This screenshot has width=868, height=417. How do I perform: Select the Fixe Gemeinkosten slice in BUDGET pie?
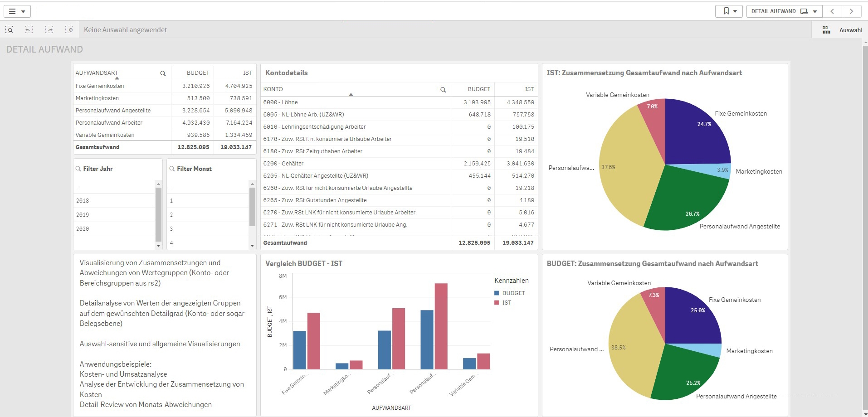[x=692, y=317]
